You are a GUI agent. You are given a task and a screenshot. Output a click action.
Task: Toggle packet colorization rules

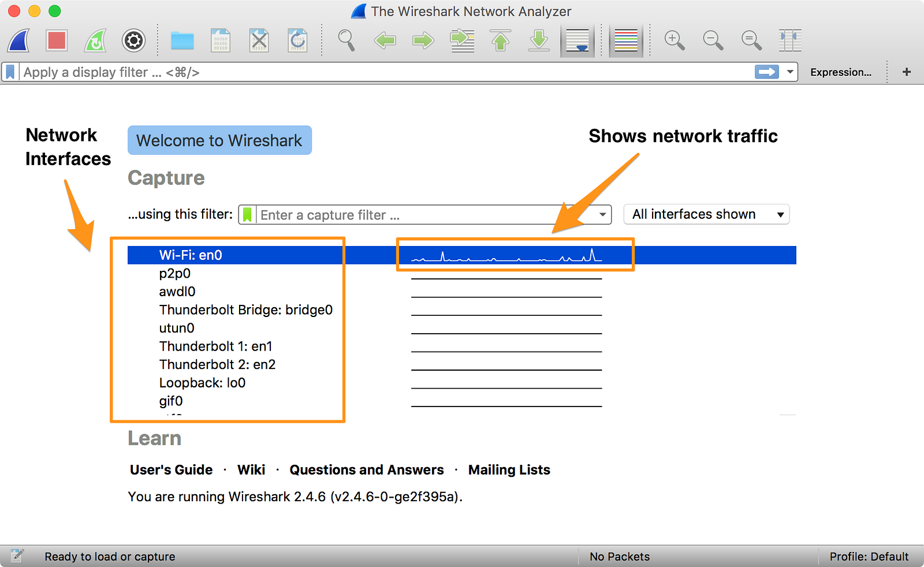tap(626, 40)
